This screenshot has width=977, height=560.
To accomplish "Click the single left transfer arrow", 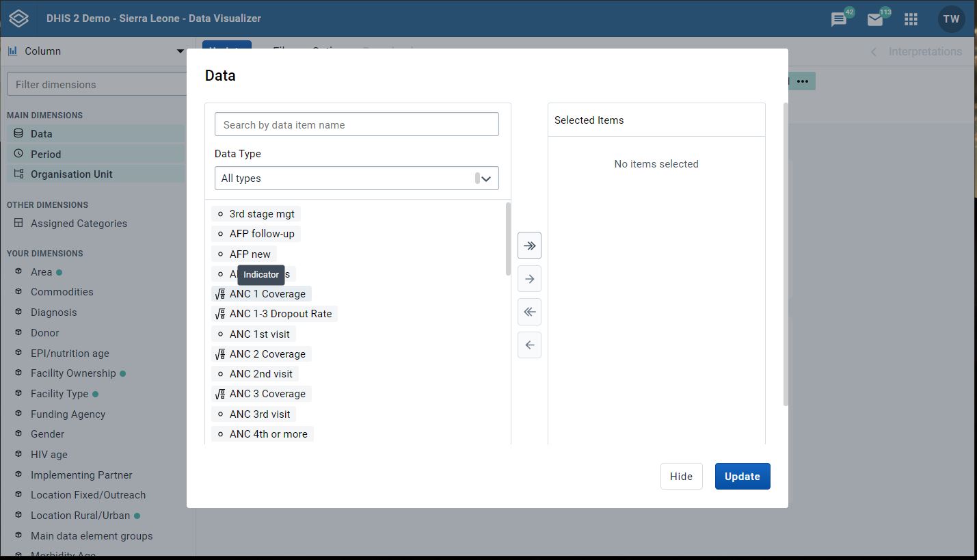I will (529, 345).
